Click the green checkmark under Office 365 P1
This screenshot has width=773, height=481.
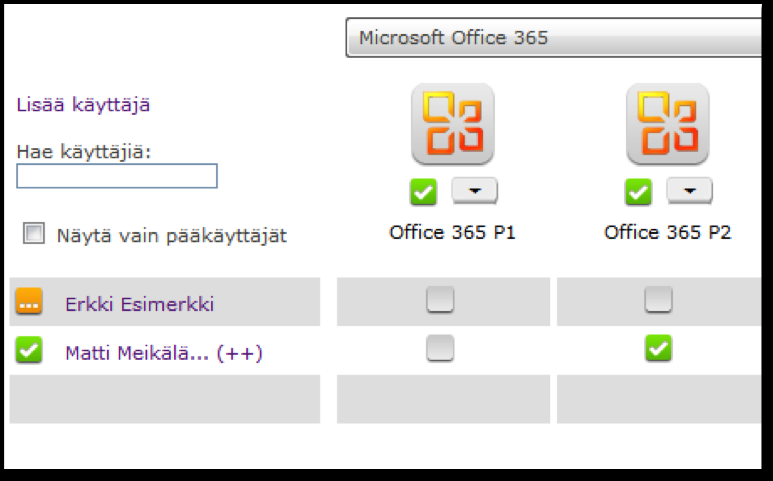click(x=423, y=192)
